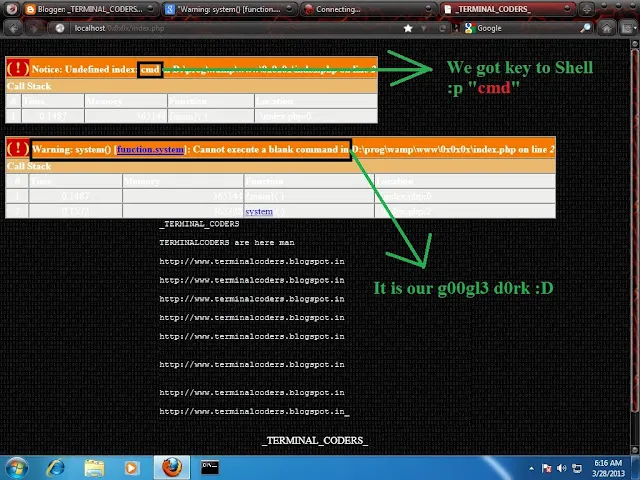640x480 pixels.
Task: Open Windows Explorer folder on taskbar
Action: click(x=94, y=468)
